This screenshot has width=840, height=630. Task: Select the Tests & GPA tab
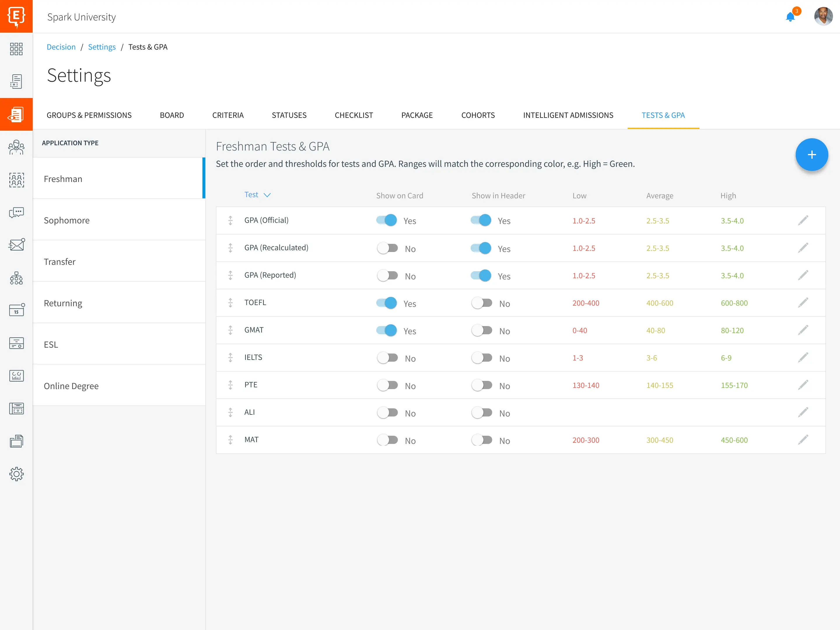coord(663,115)
